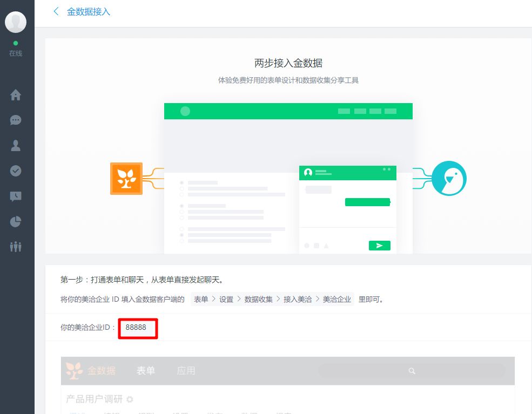Click the chat widget avatar in illustration
The width and height of the screenshot is (532, 414).
(308, 173)
